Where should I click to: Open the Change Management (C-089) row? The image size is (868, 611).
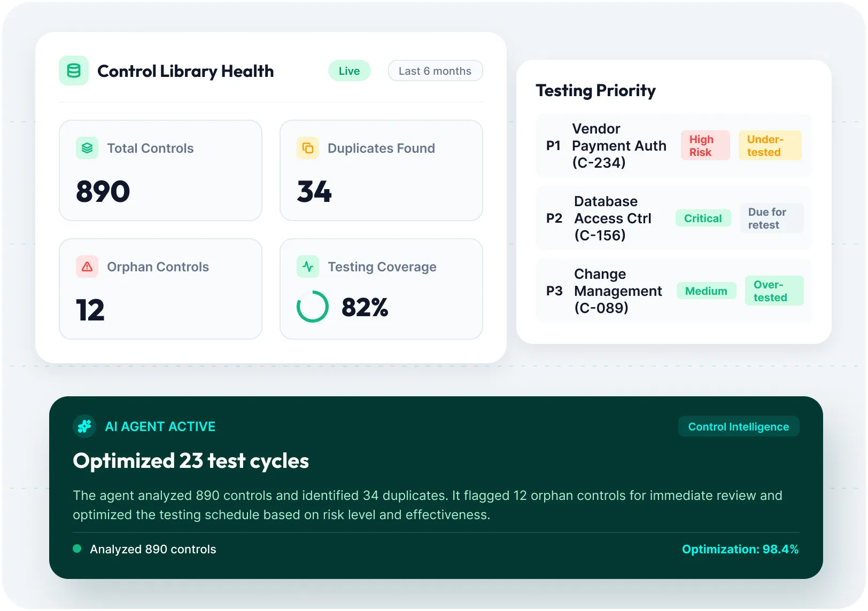[673, 291]
